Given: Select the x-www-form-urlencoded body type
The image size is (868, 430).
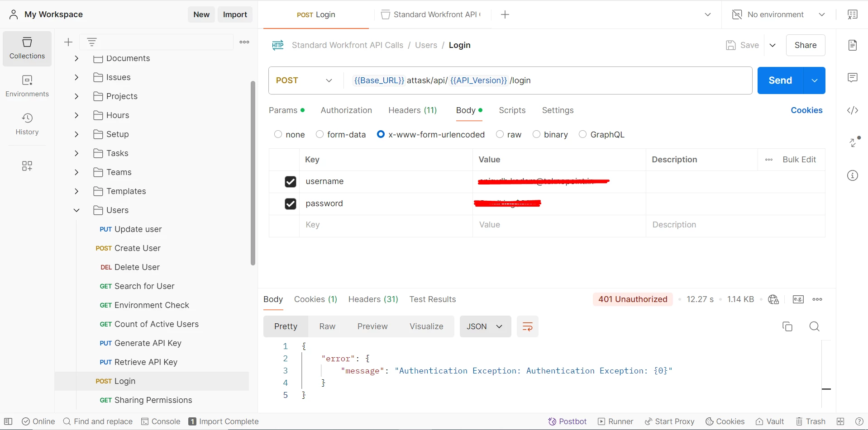Looking at the screenshot, I should tap(381, 134).
